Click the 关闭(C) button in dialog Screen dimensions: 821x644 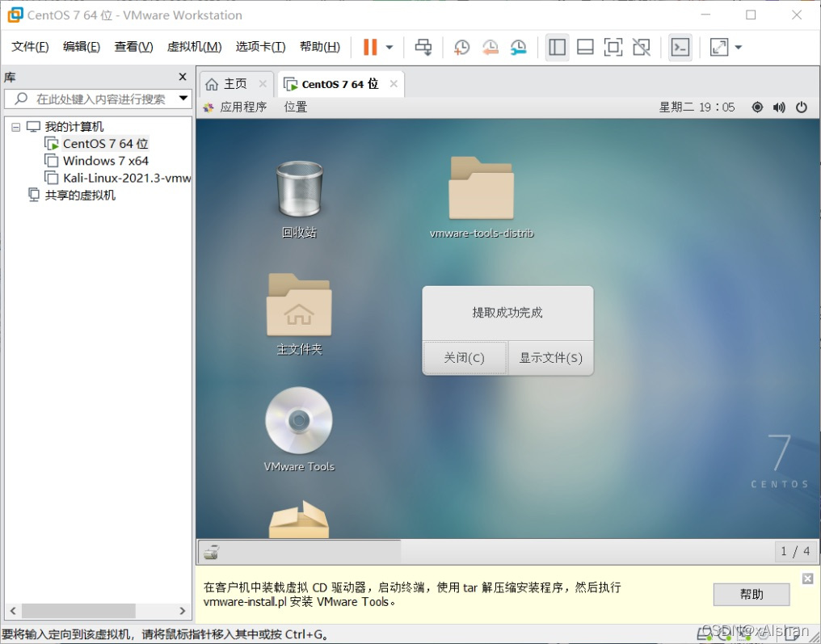click(x=465, y=358)
